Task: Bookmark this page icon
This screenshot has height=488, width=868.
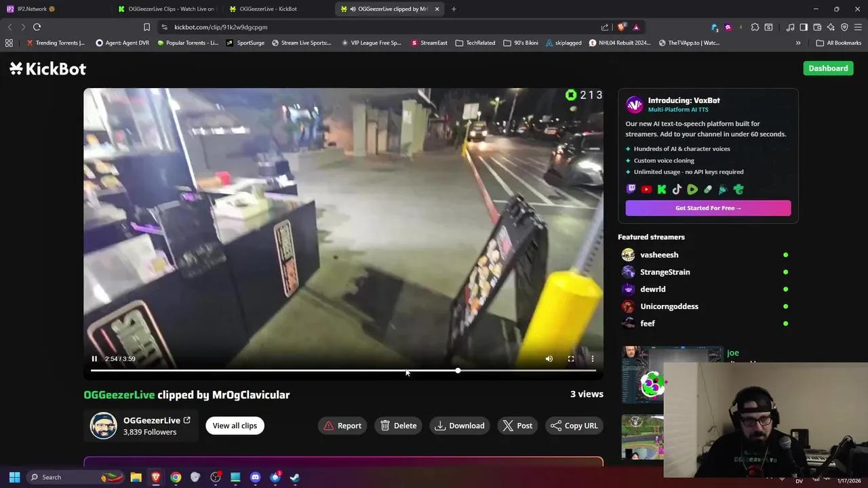Action: click(146, 27)
